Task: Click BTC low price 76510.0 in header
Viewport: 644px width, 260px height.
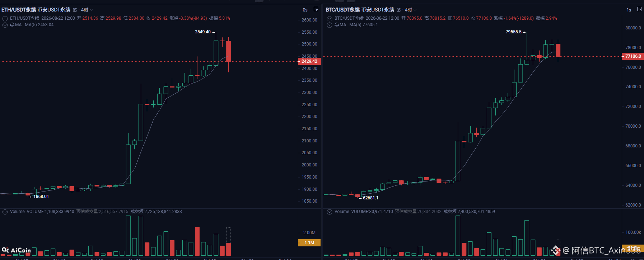Action: tap(461, 18)
